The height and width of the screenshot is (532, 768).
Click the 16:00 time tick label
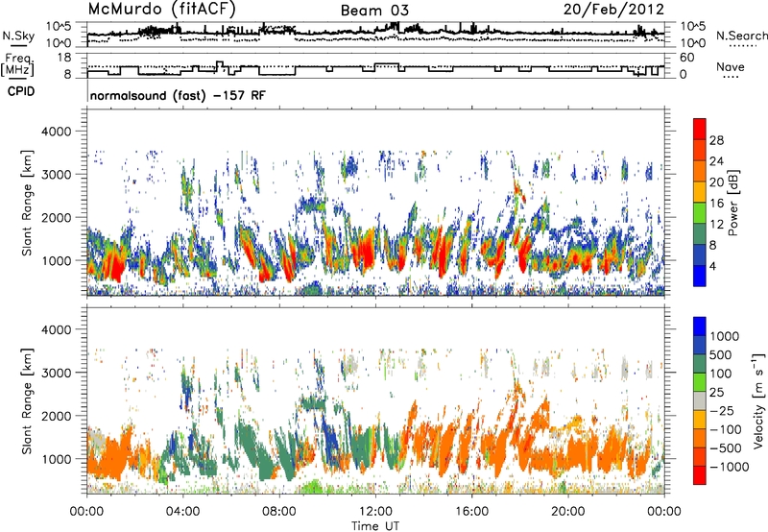tap(471, 512)
